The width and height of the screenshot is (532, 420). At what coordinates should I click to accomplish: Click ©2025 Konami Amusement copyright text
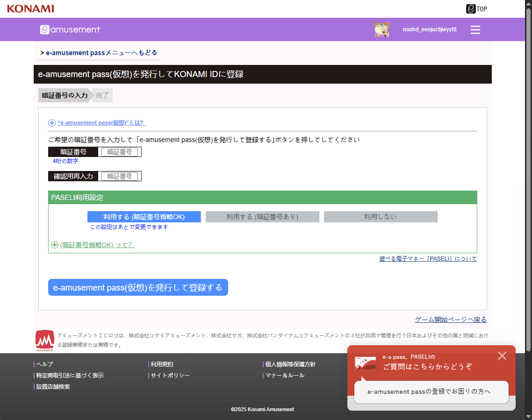[x=262, y=410]
